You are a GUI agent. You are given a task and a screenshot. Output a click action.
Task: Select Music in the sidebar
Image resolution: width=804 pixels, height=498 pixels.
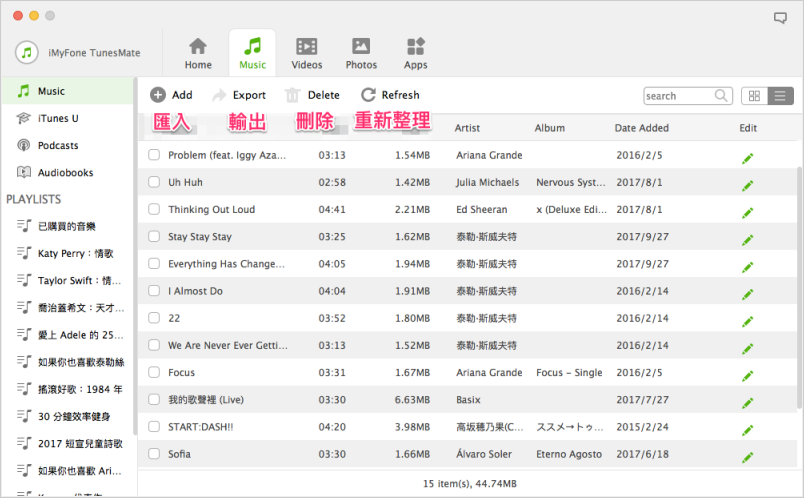tap(67, 91)
